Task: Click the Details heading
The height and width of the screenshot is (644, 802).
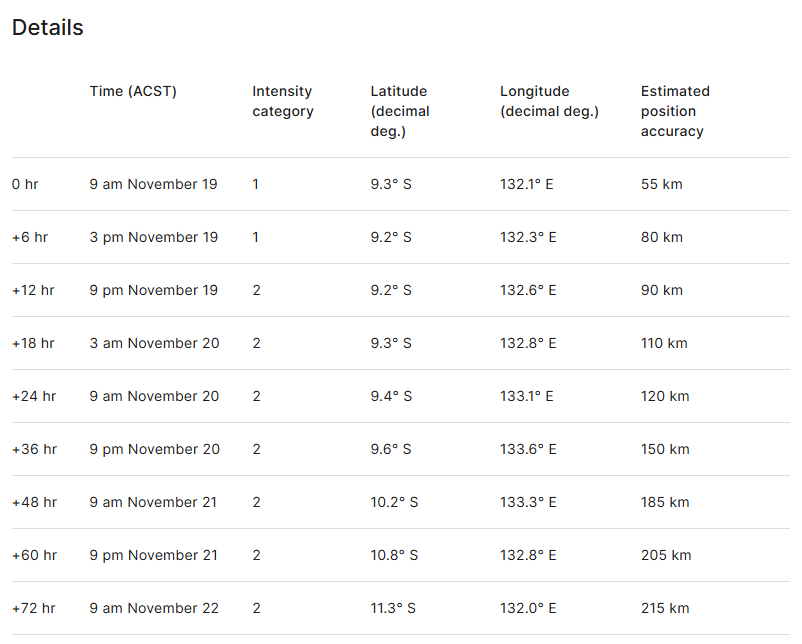Action: [x=48, y=28]
